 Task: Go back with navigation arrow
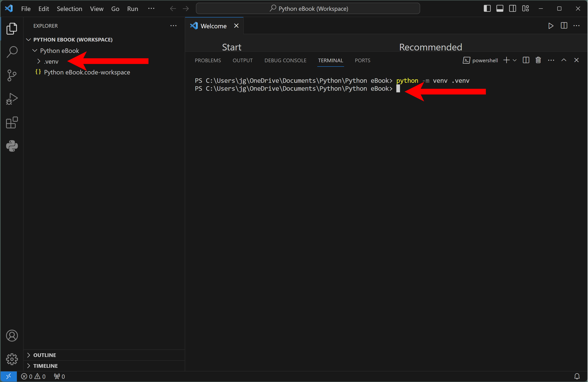(x=173, y=9)
